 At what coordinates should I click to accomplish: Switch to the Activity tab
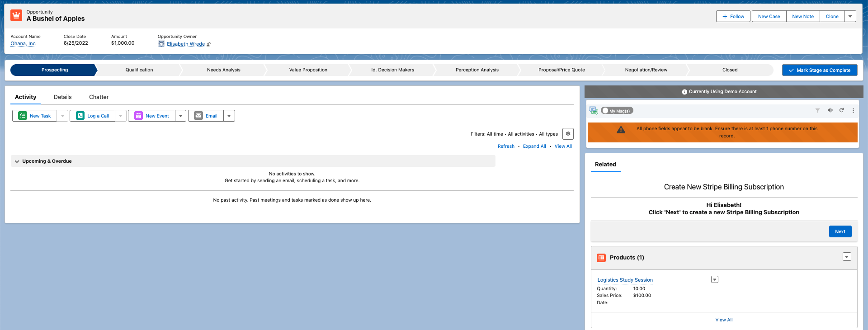click(25, 97)
